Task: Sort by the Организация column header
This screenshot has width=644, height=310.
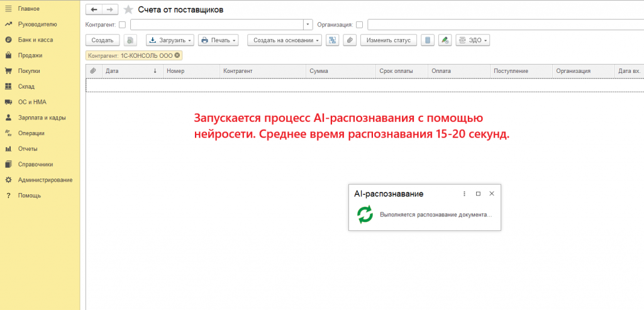Action: 584,71
